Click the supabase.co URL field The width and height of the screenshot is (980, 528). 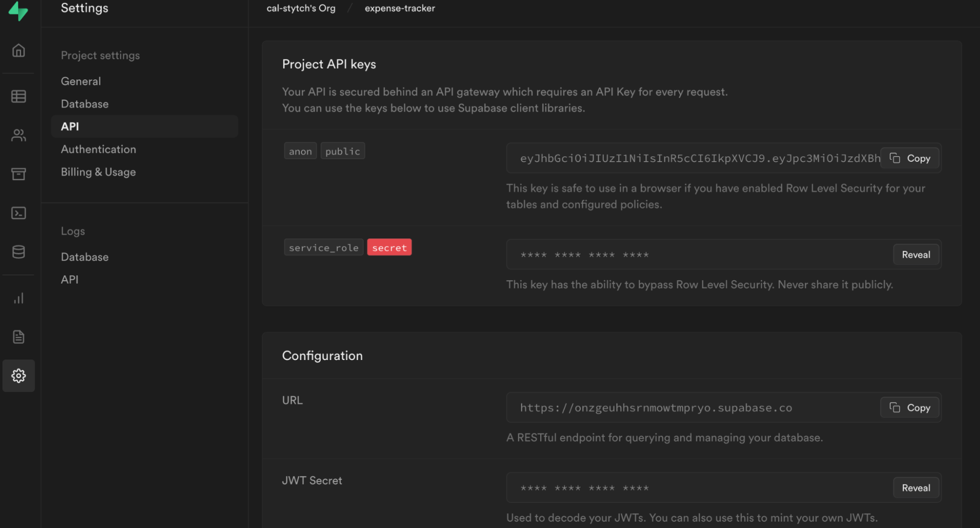[724, 408]
